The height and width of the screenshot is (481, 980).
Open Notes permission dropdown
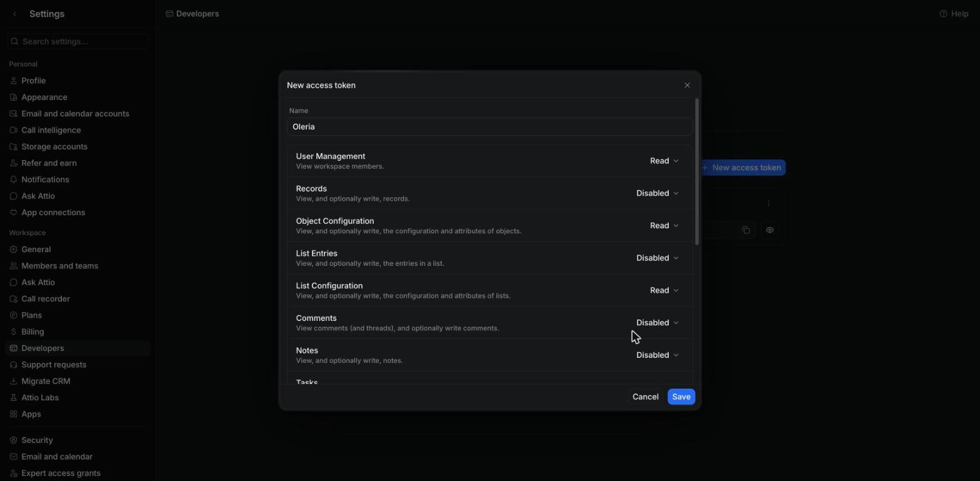click(x=657, y=355)
